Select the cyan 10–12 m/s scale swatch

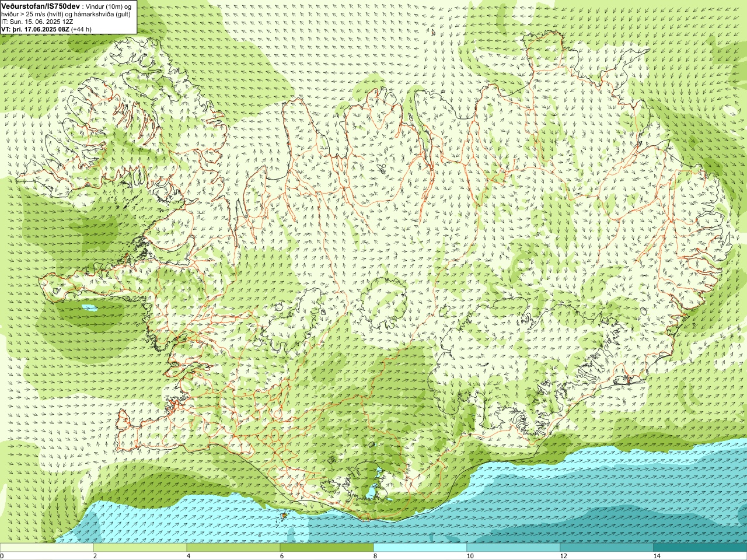(x=514, y=548)
